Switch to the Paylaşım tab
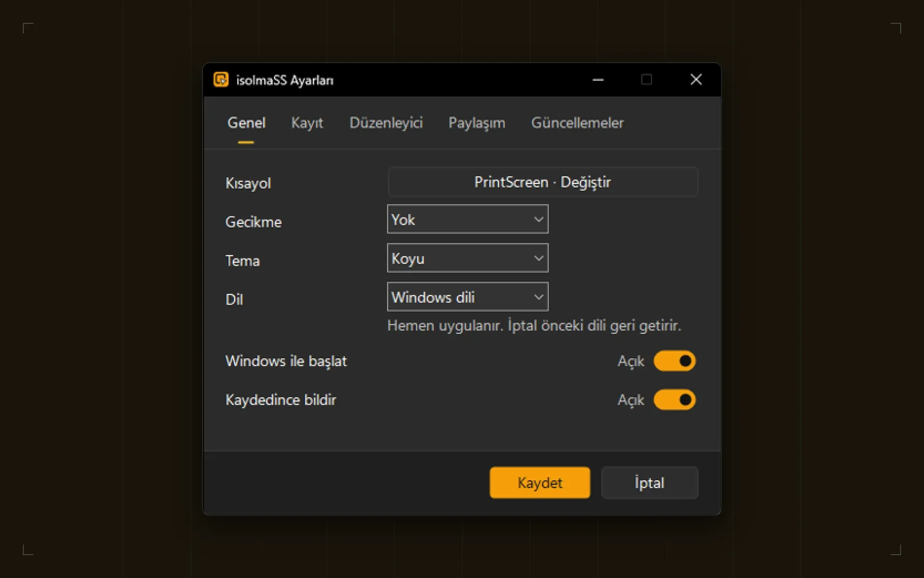The image size is (924, 578). point(477,123)
